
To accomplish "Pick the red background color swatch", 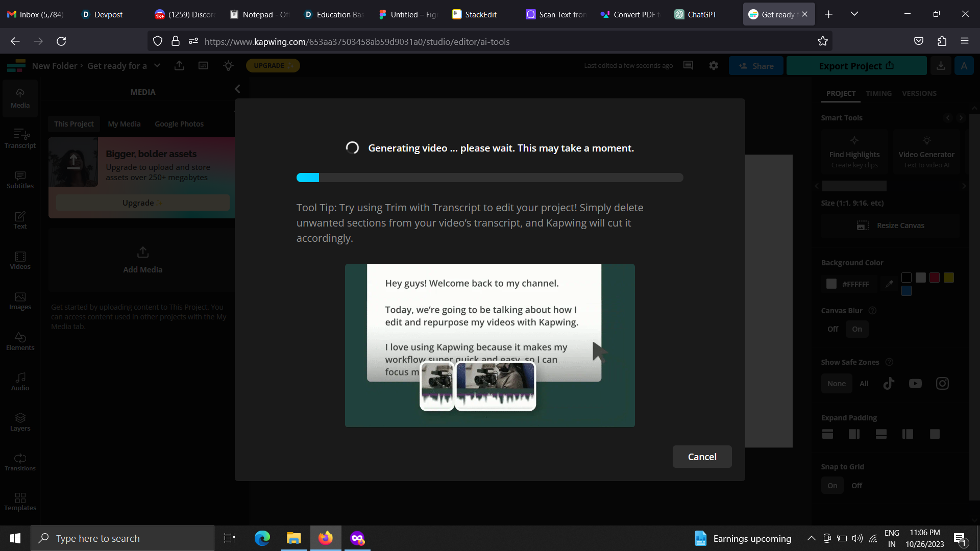I will point(934,278).
